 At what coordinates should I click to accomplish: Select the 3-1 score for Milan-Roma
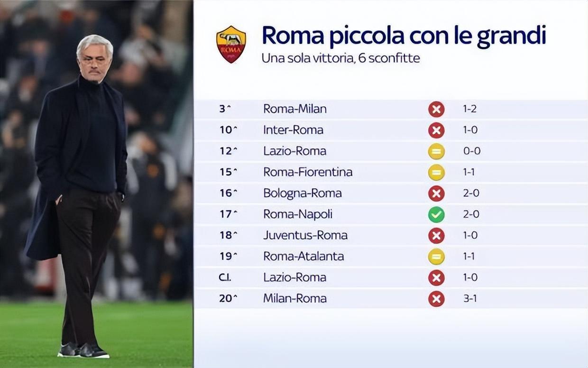point(470,299)
